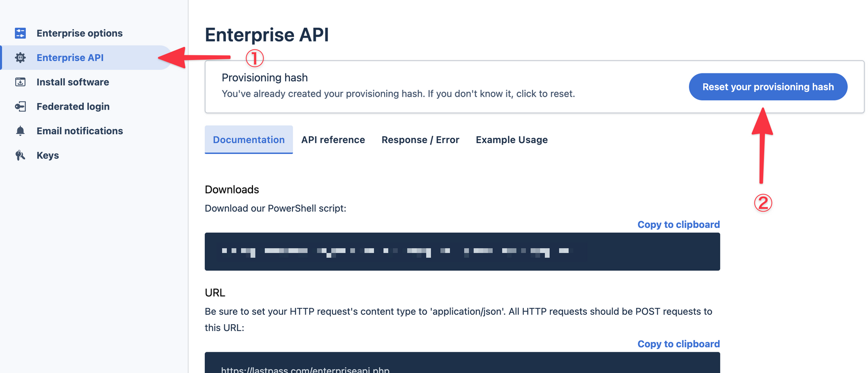Open Enterprise options in sidebar
868x373 pixels.
[79, 33]
